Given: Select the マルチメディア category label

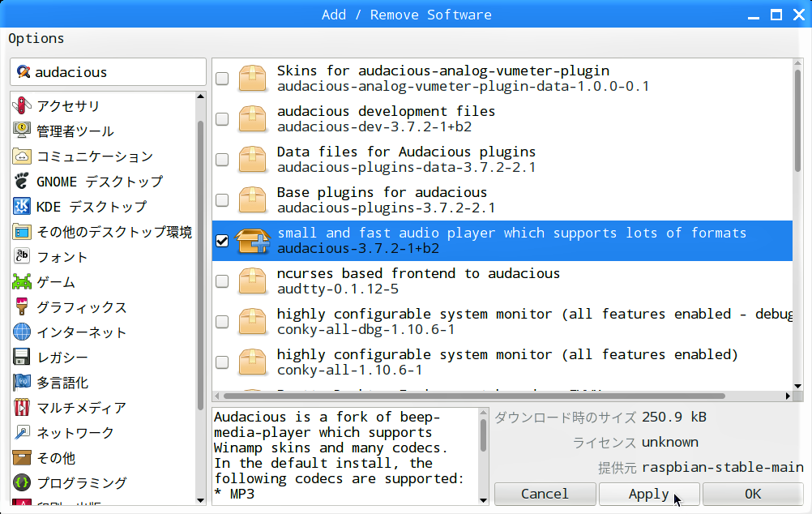Looking at the screenshot, I should tap(81, 408).
